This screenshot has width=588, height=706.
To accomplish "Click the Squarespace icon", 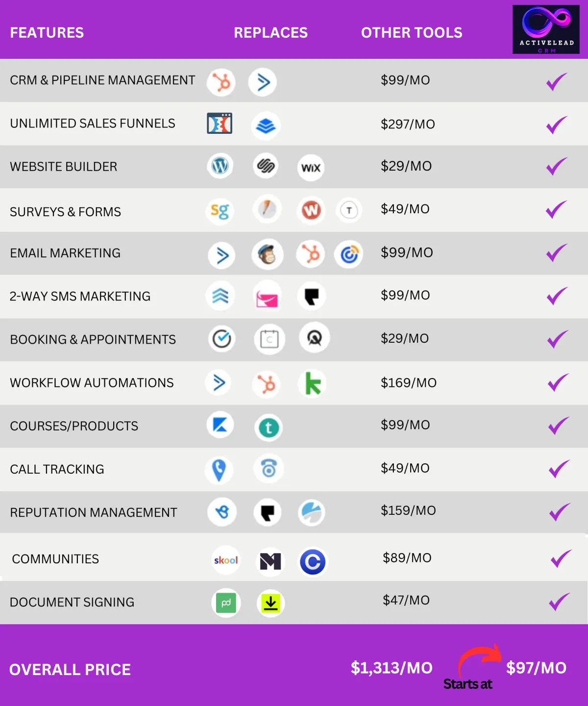I will pyautogui.click(x=266, y=166).
